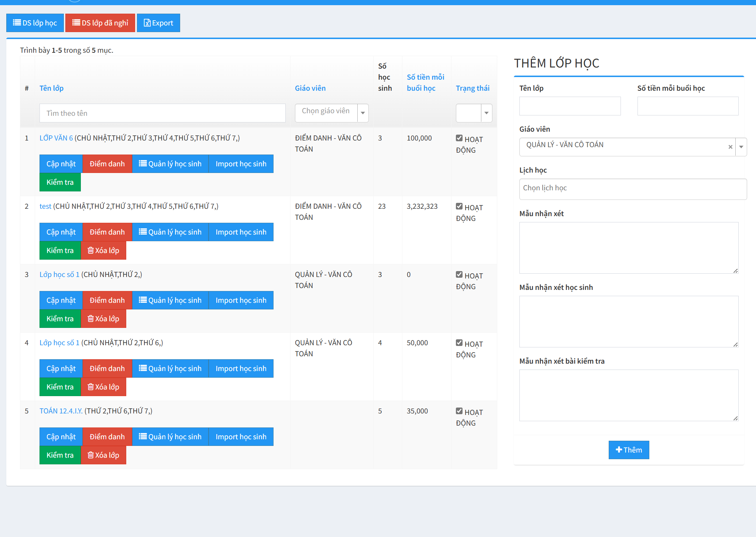Click Export button with spreadsheet icon
The height and width of the screenshot is (537, 756).
point(158,23)
